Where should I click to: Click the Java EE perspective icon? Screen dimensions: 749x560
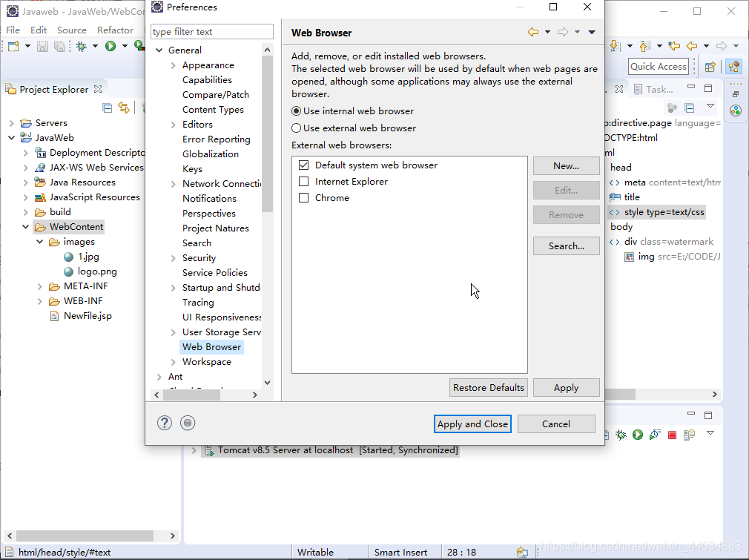coord(734,67)
